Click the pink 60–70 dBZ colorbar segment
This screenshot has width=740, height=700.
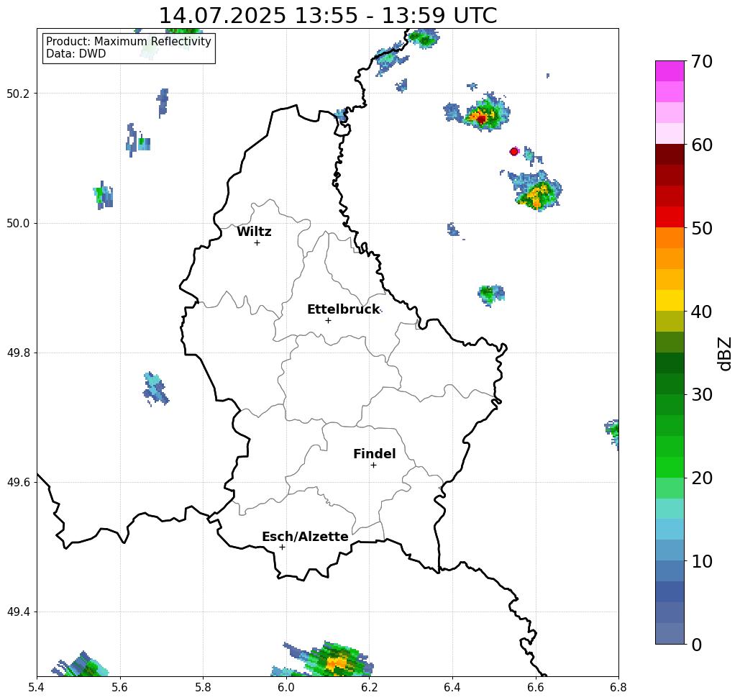(x=670, y=102)
